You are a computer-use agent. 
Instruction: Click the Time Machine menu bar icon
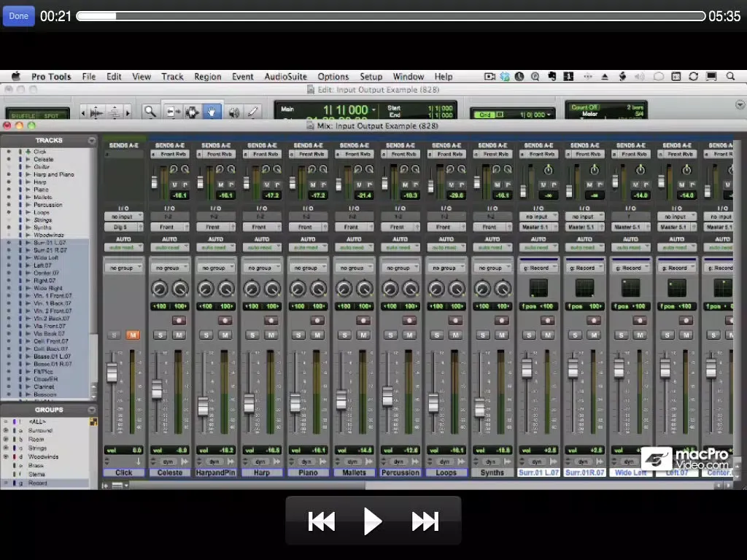click(519, 77)
